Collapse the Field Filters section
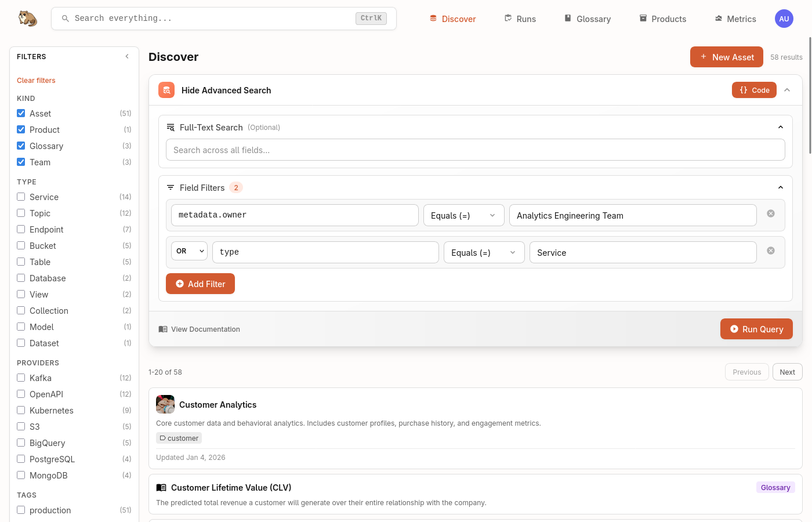The width and height of the screenshot is (812, 522). coord(780,187)
